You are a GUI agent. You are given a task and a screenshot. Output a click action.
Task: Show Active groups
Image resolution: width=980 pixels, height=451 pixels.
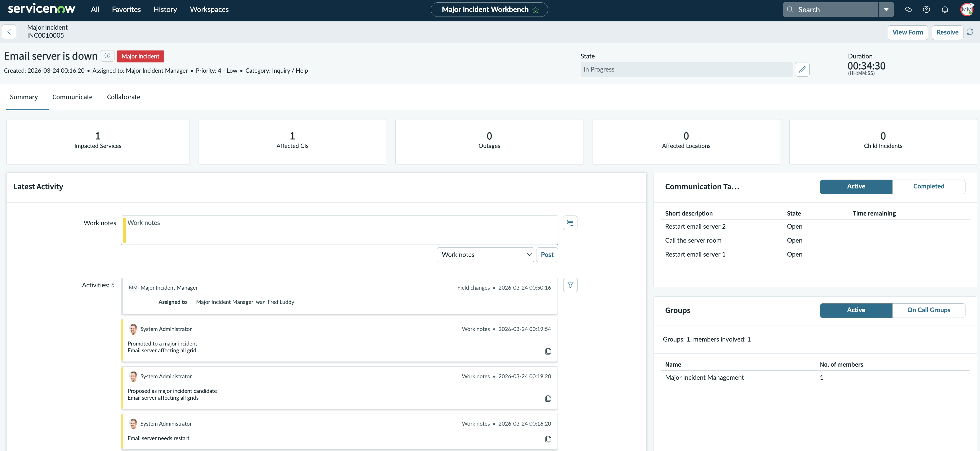(856, 310)
